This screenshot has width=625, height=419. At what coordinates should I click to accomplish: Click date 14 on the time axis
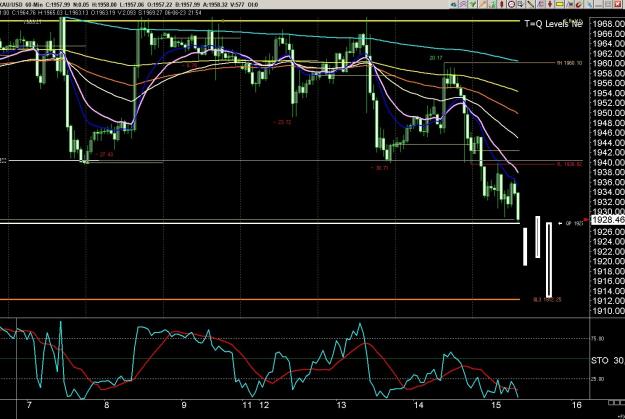419,405
